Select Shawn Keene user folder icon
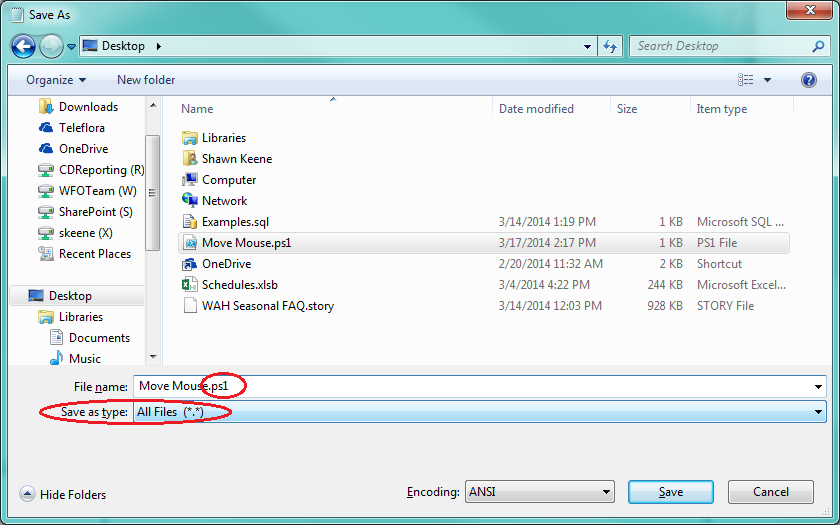Image resolution: width=840 pixels, height=525 pixels. point(190,159)
